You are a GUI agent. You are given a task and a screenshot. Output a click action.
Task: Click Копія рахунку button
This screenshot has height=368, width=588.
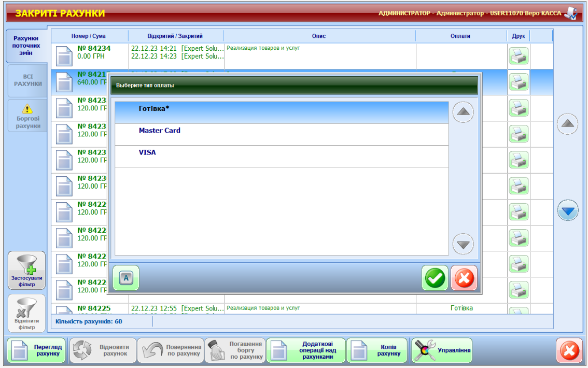[377, 350]
